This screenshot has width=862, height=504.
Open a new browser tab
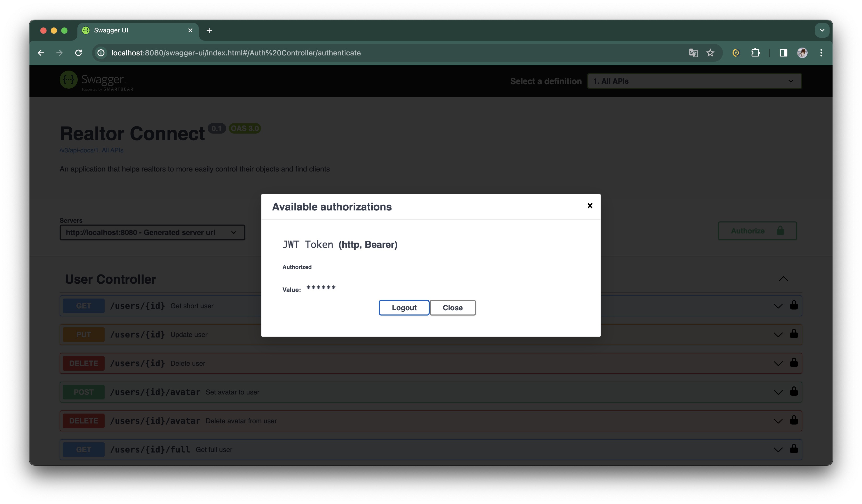(x=209, y=30)
